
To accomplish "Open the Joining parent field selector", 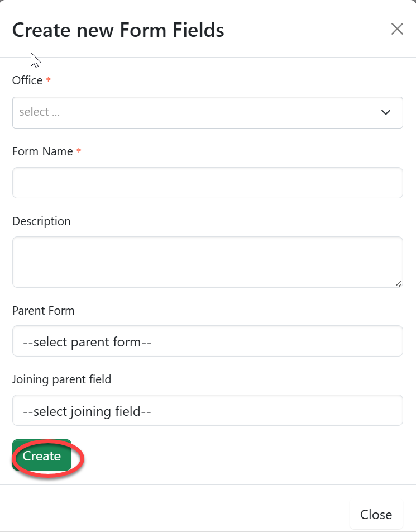I will (x=207, y=411).
